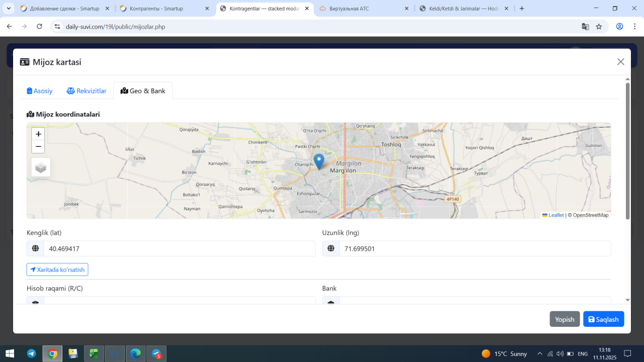Switch to the Asosiy tab
Image resolution: width=644 pixels, height=362 pixels.
point(40,91)
